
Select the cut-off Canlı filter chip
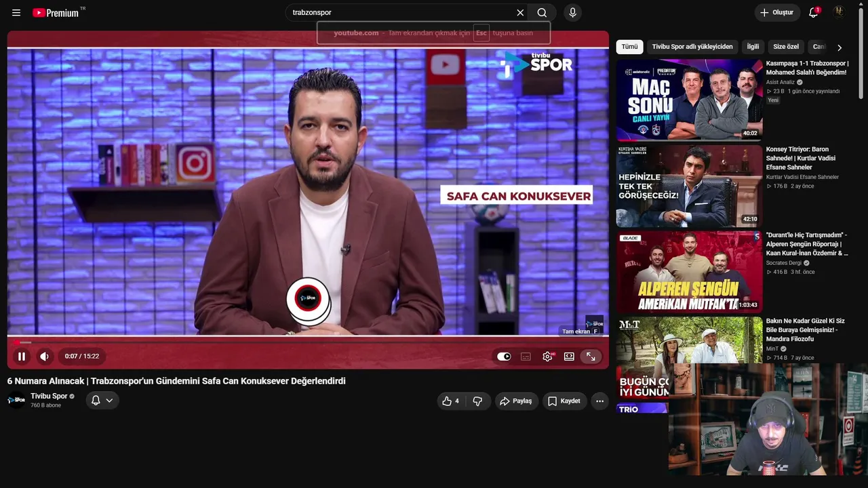(819, 47)
